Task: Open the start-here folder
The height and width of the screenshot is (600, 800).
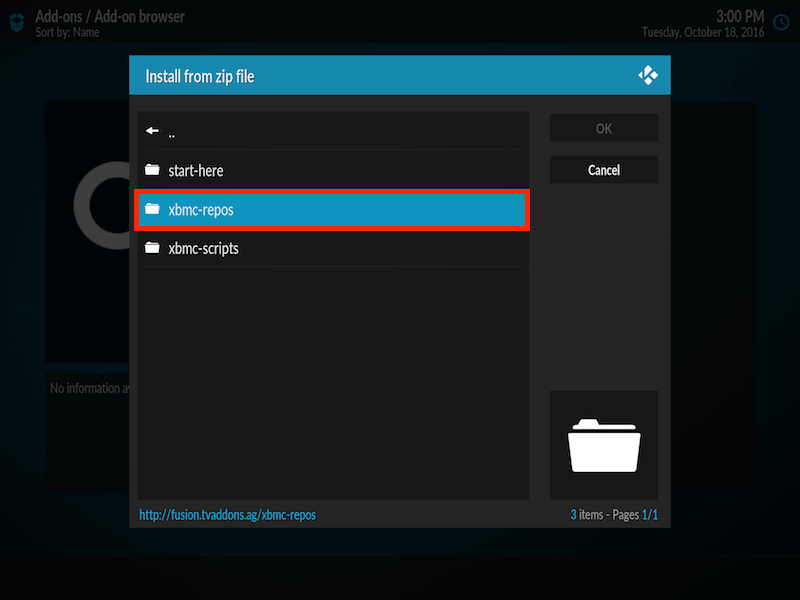Action: click(333, 170)
